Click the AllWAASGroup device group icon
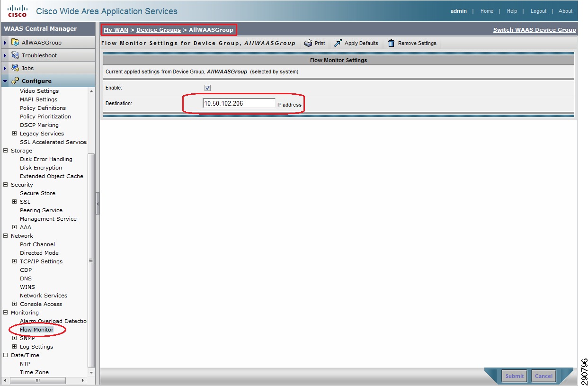This screenshot has width=588, height=386. click(15, 43)
